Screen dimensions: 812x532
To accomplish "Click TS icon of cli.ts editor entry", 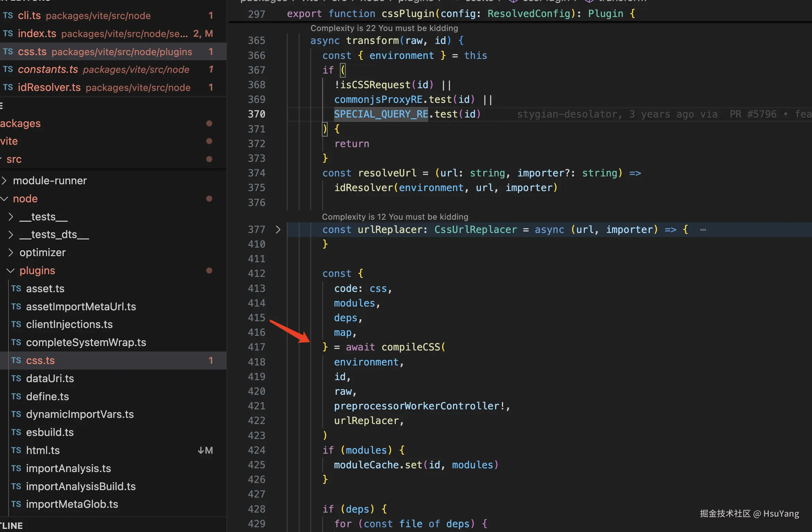I will click(x=8, y=15).
